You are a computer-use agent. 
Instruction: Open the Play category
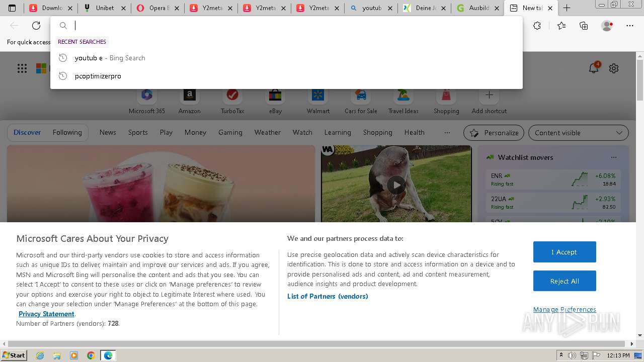coord(166,133)
